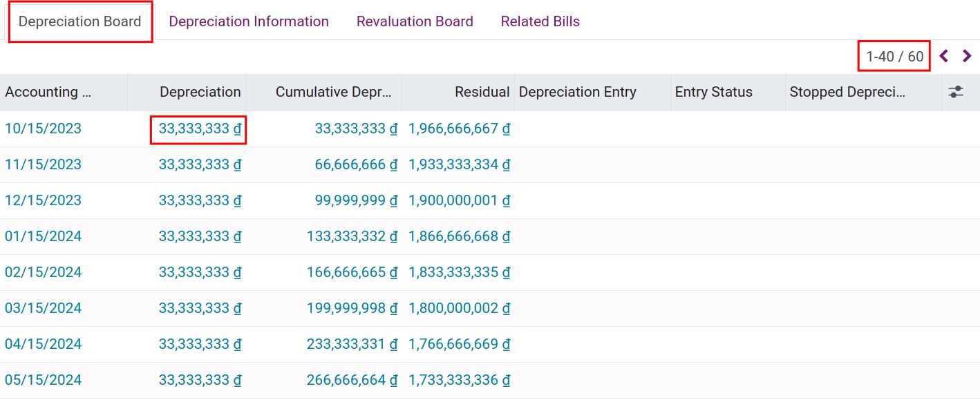Screen dimensions: 980x400
Task: Open the optional columns toggle icon
Action: click(957, 91)
